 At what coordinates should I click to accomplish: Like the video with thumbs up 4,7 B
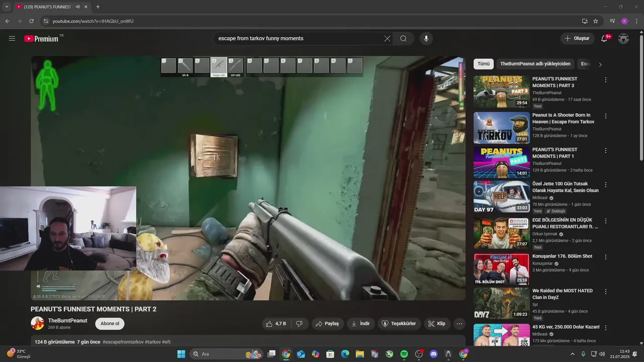pos(276,324)
